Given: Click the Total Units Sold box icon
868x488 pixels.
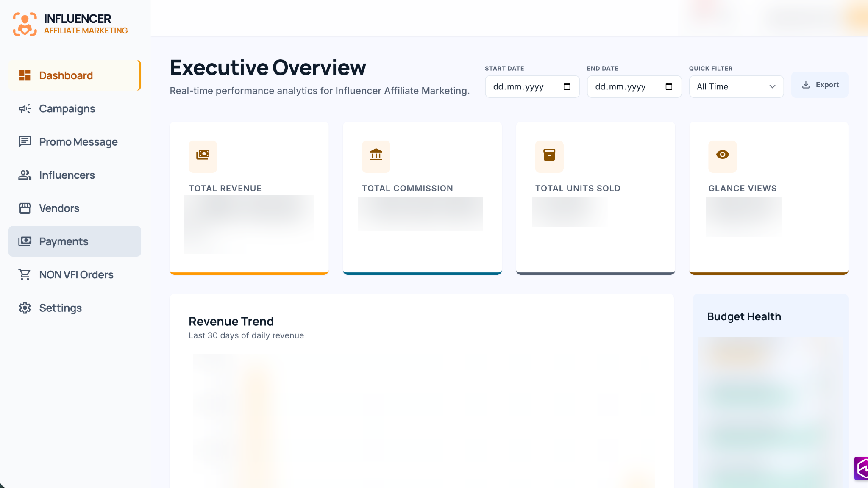Looking at the screenshot, I should pos(549,155).
